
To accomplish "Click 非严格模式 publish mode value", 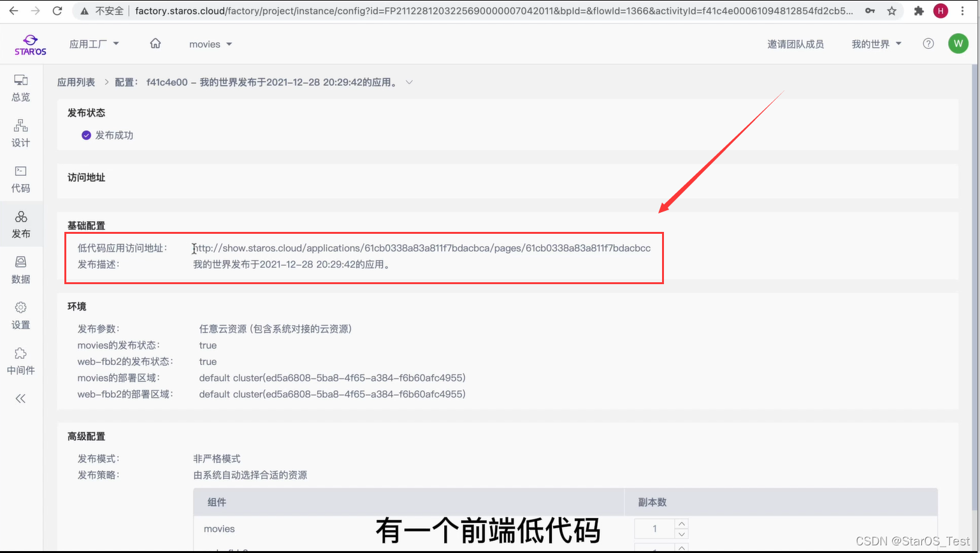I will [x=217, y=459].
